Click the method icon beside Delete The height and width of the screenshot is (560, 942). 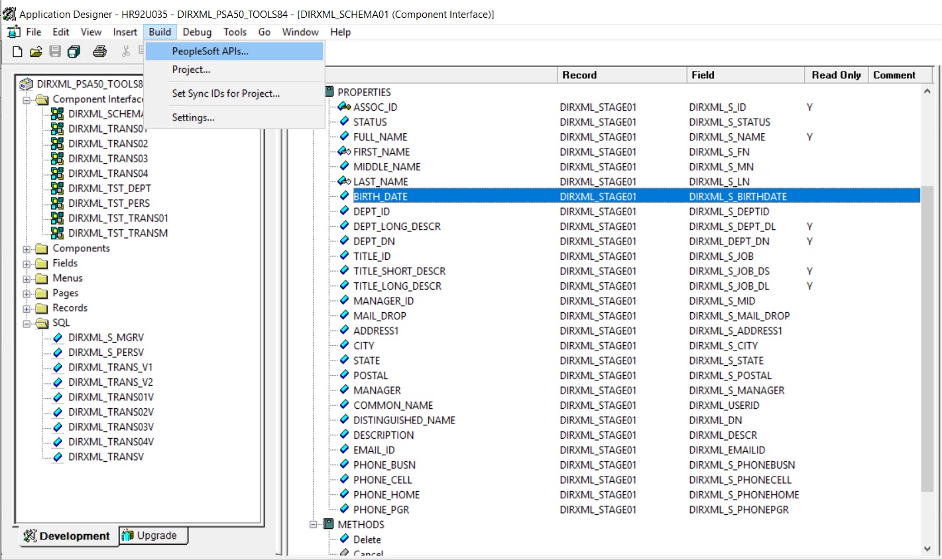[344, 539]
